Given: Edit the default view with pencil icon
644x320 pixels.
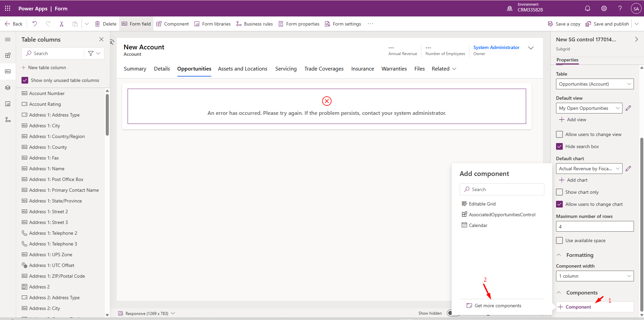Looking at the screenshot, I should coord(628,108).
